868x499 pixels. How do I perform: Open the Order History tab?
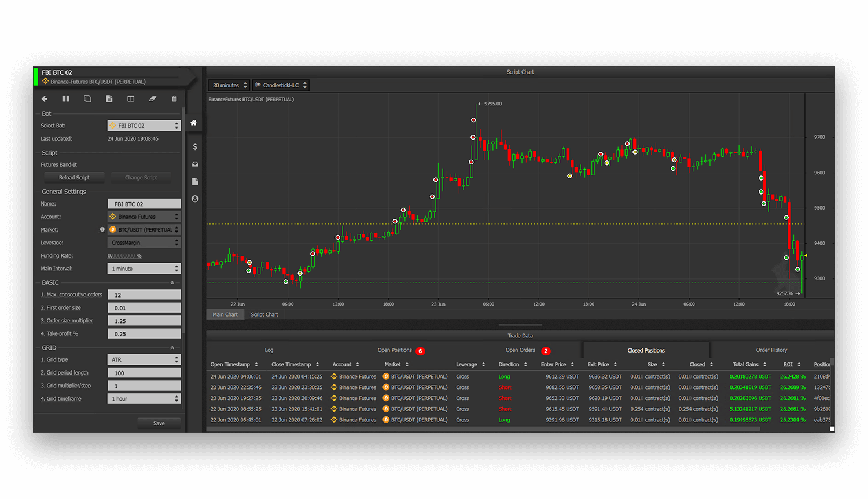coord(771,350)
